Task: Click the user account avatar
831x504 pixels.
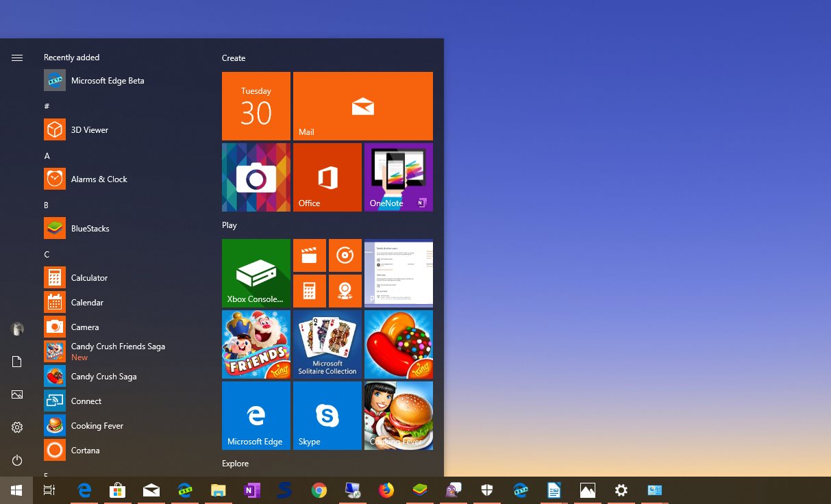Action: (x=17, y=329)
